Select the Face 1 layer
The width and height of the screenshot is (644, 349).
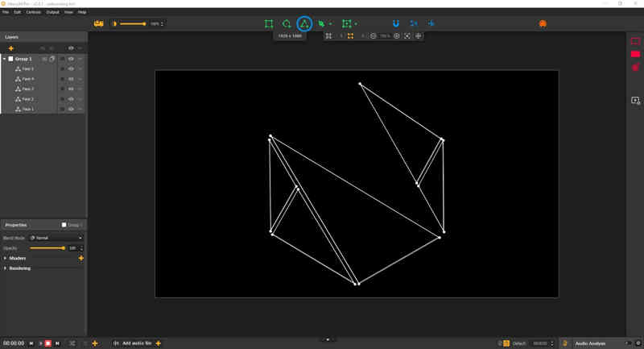pos(28,109)
